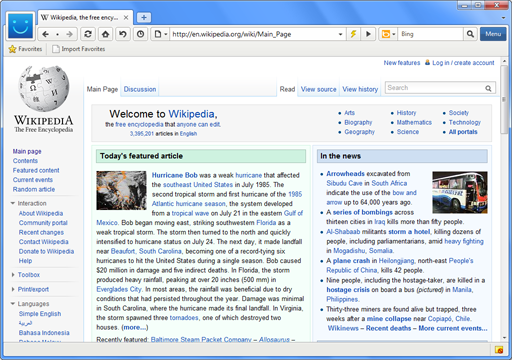This screenshot has width=512, height=360.
Task: Click the Recent deaths link
Action: pos(388,328)
